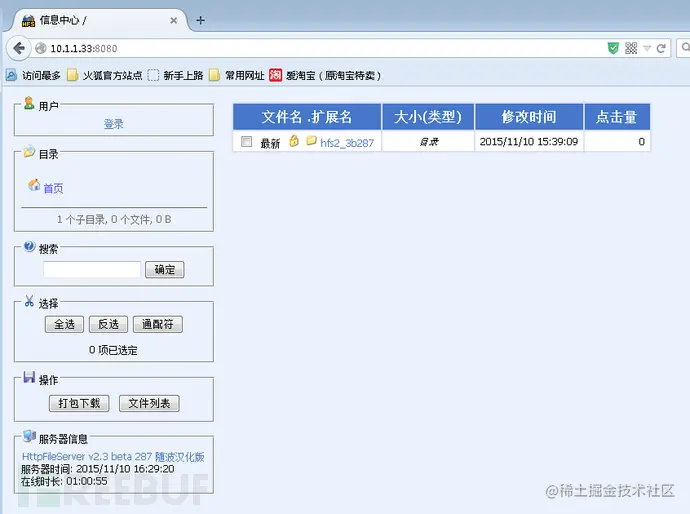Screen dimensions: 690x514
Task: Click the lock icon in hfs2_3b287 row
Action: [294, 140]
